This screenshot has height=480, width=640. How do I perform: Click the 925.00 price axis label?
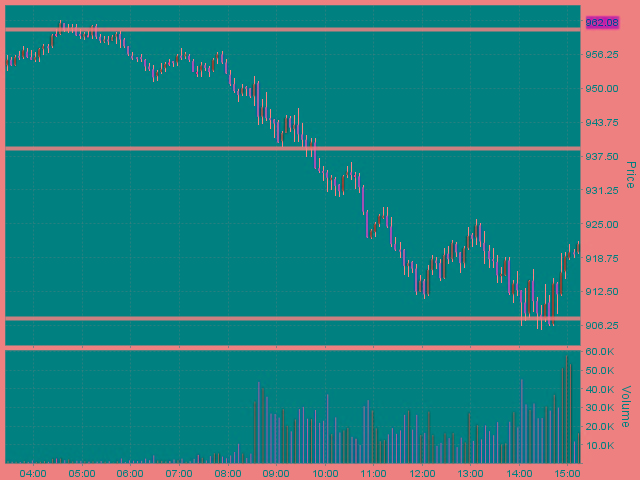click(x=602, y=224)
